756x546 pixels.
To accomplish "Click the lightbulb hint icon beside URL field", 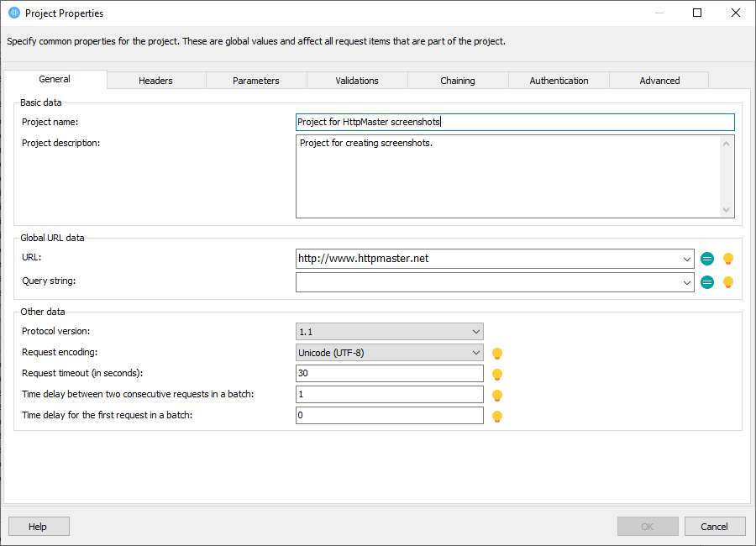I will coord(728,259).
